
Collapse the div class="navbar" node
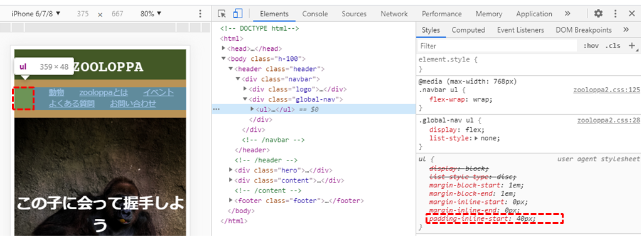point(238,79)
